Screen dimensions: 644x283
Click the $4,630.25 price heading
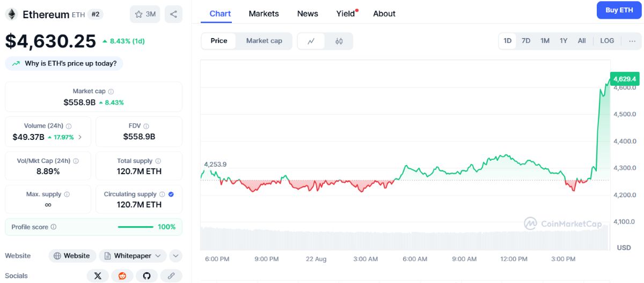(50, 41)
